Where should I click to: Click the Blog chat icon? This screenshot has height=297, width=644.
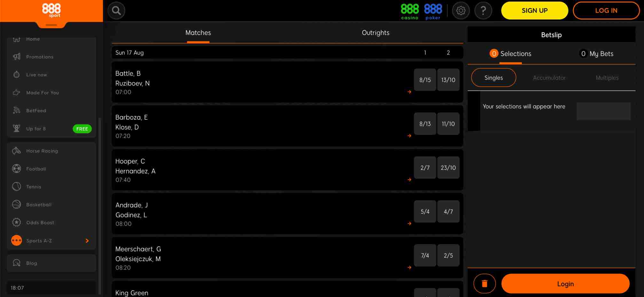click(17, 263)
